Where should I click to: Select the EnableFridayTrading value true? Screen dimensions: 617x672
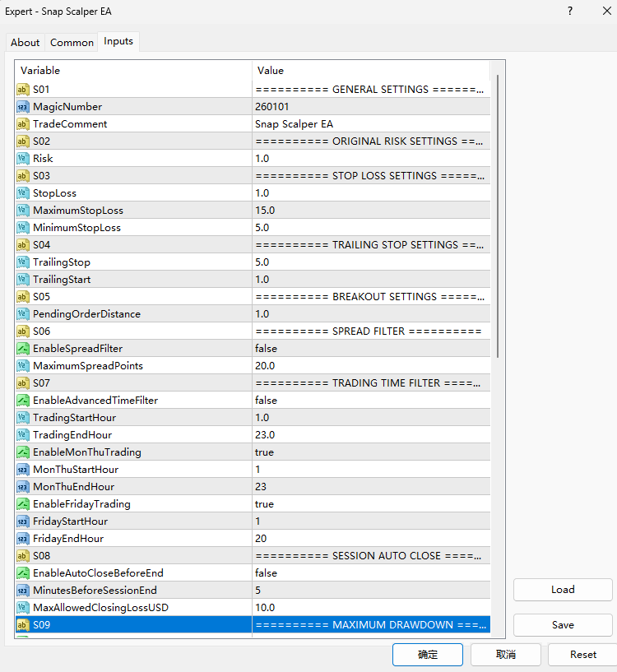coord(264,504)
